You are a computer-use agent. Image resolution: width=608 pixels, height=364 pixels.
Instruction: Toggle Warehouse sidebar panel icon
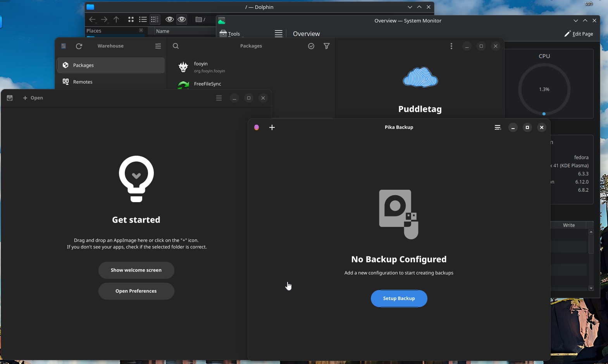coord(64,46)
